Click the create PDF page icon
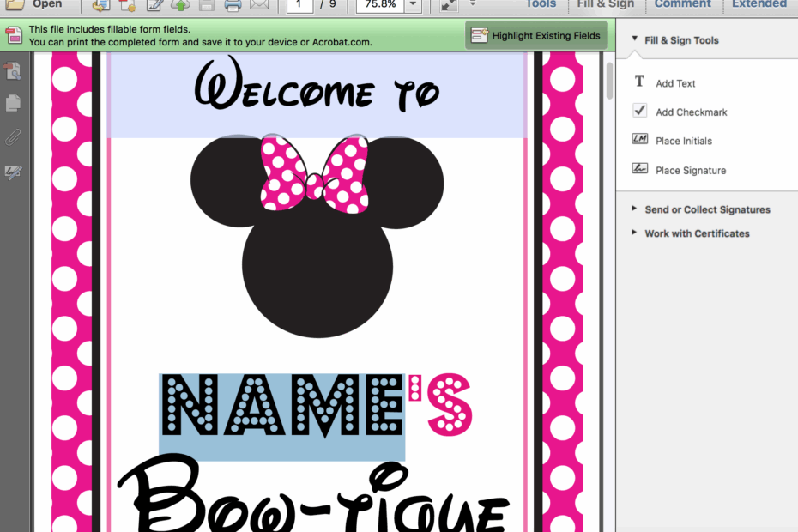 pyautogui.click(x=127, y=5)
